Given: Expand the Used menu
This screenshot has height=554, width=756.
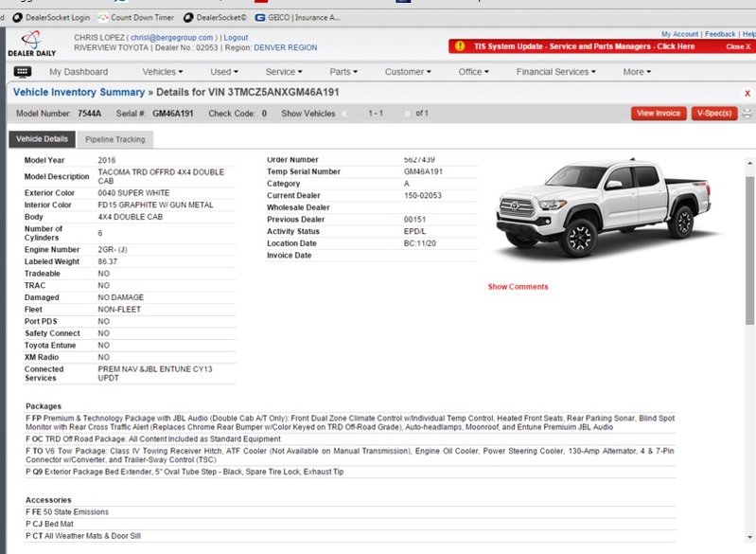Looking at the screenshot, I should point(224,72).
